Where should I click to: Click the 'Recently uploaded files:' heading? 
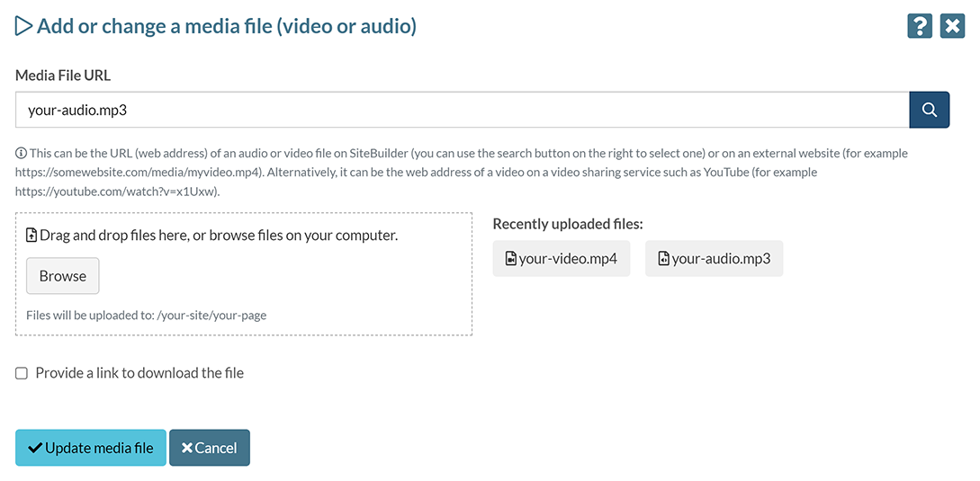(568, 224)
